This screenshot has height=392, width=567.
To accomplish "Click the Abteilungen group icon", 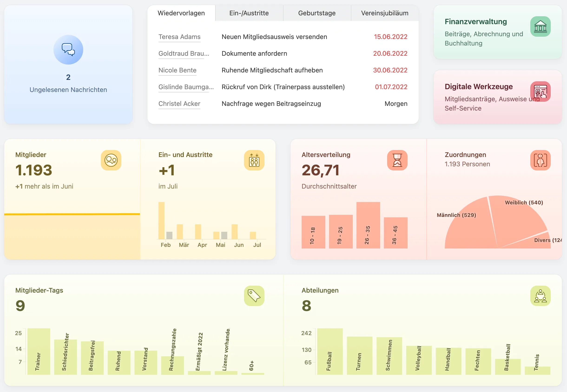I will coord(540,296).
